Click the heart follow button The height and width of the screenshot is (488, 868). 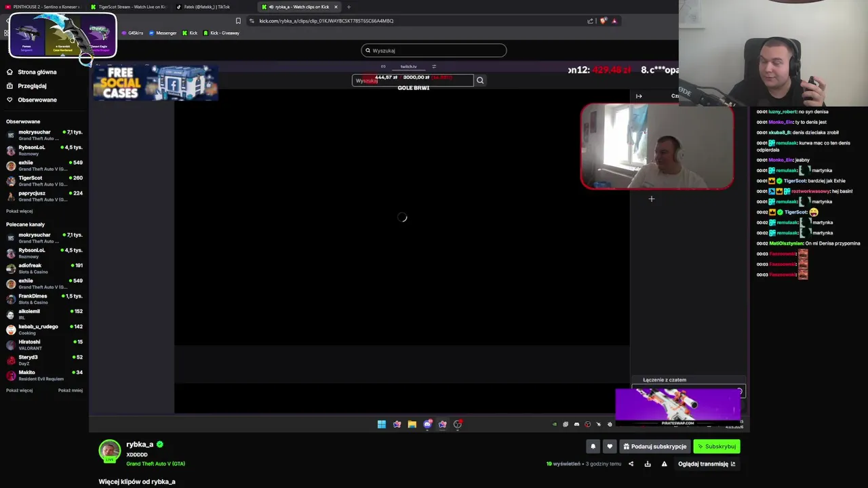tap(610, 447)
